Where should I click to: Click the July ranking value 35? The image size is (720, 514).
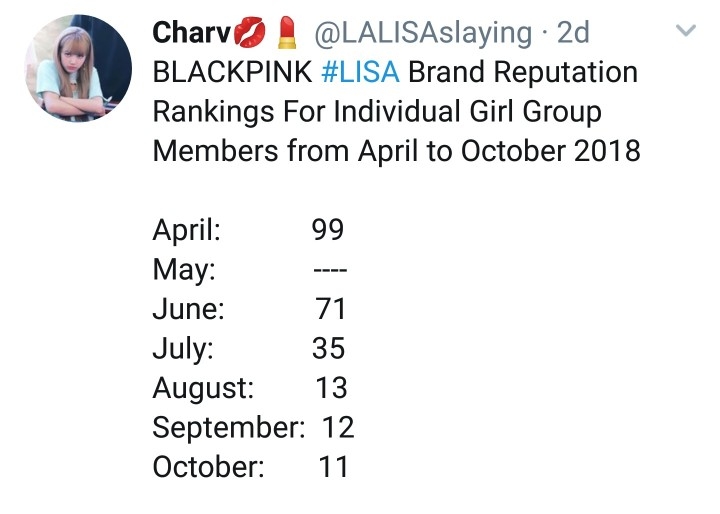[x=328, y=348]
